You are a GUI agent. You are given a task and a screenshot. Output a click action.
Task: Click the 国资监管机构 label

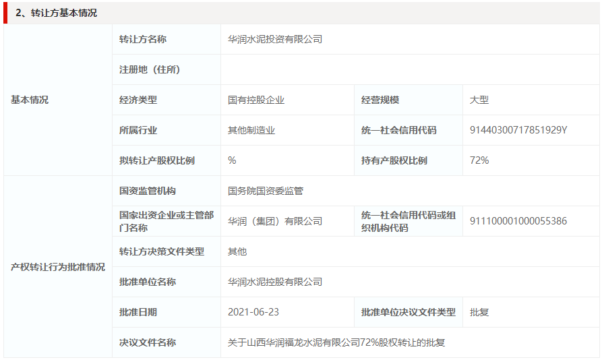(148, 191)
